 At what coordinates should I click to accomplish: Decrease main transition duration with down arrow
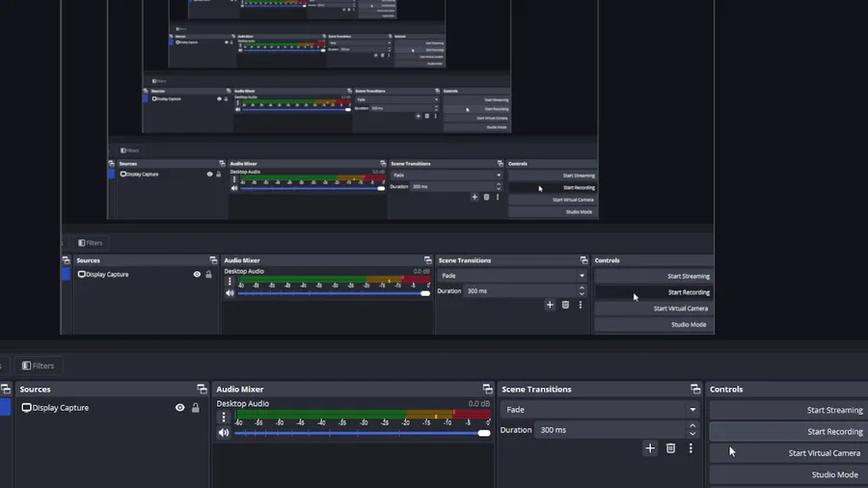coord(692,434)
